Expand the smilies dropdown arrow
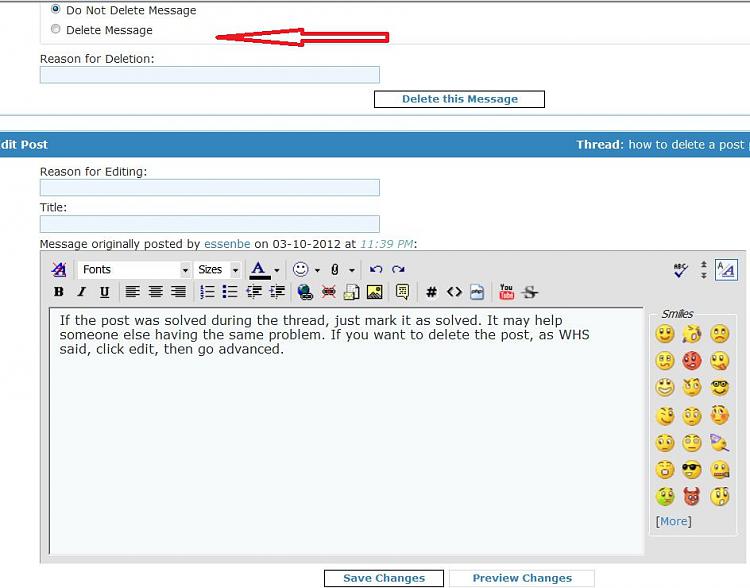 (317, 270)
